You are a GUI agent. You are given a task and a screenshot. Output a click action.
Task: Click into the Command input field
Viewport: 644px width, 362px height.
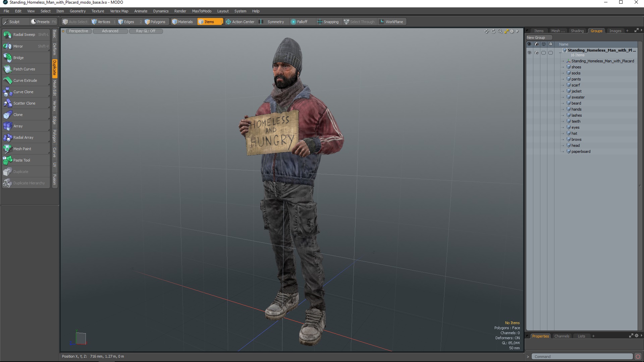(582, 357)
